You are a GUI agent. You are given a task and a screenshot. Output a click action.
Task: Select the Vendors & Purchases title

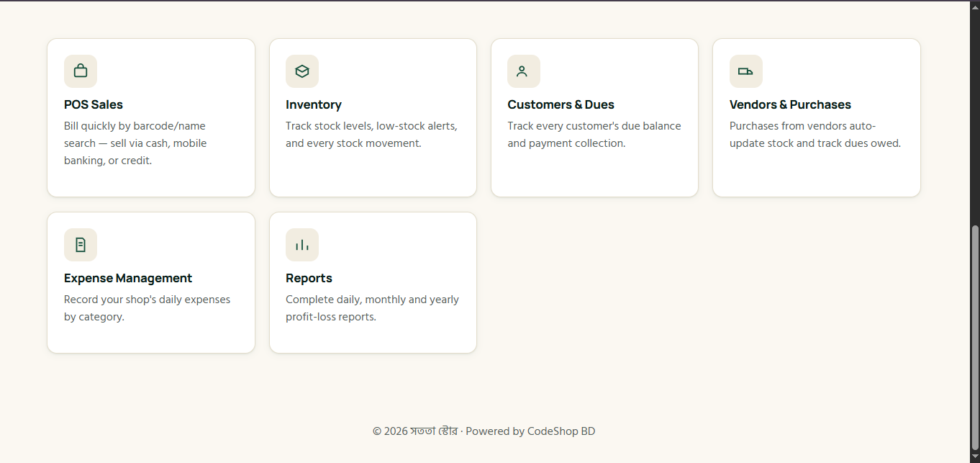tap(790, 104)
